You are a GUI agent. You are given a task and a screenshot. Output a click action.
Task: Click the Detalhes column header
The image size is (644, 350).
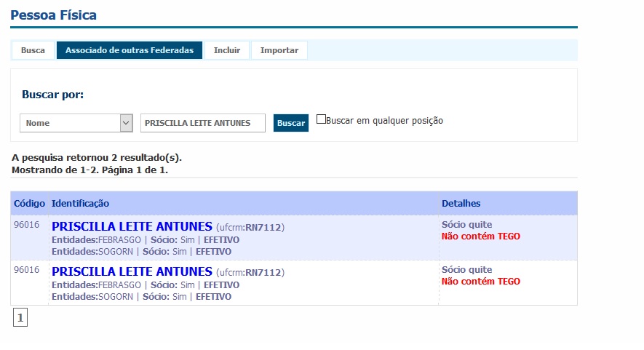[x=461, y=204]
